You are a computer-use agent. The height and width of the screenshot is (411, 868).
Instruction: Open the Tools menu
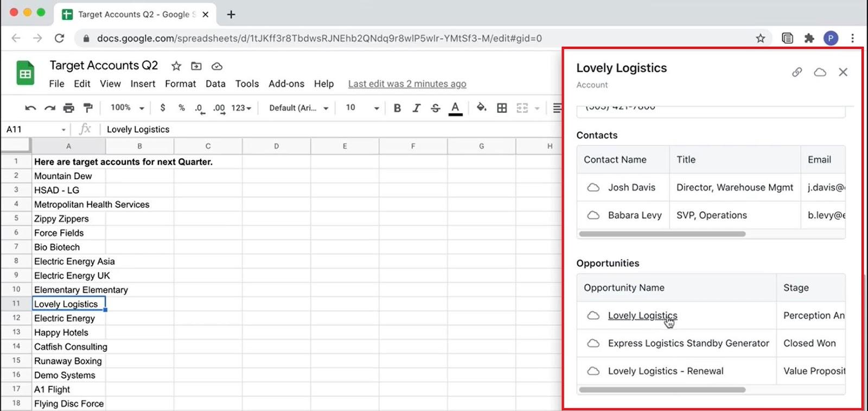click(247, 84)
